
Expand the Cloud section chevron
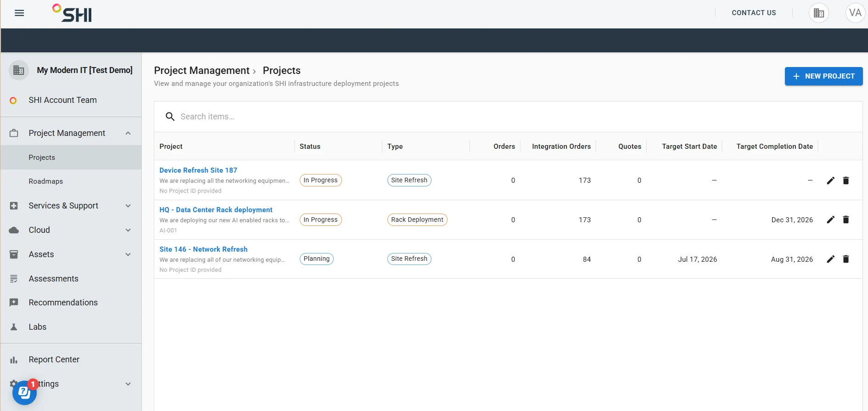coord(128,230)
